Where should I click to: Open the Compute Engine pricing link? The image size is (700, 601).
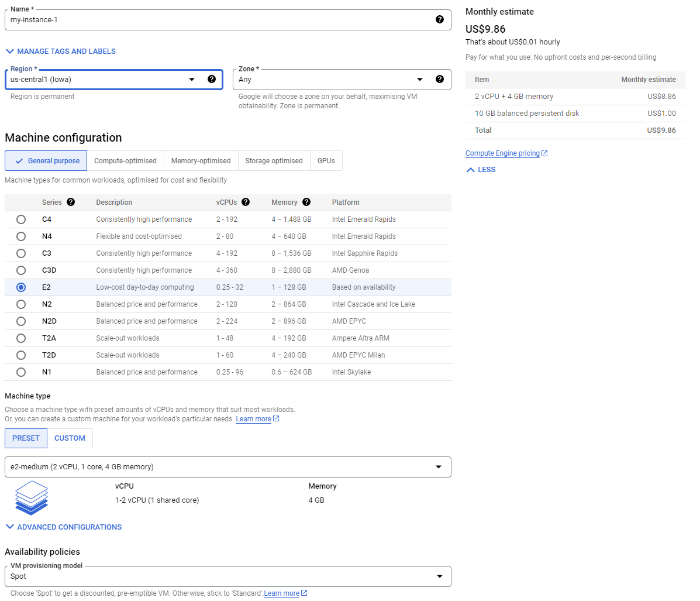pos(503,153)
